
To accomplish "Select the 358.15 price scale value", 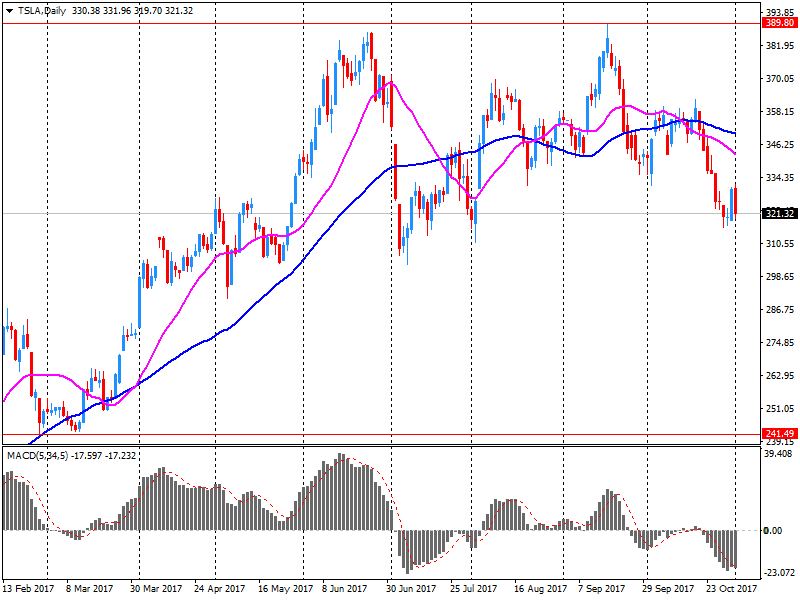I will (x=780, y=111).
